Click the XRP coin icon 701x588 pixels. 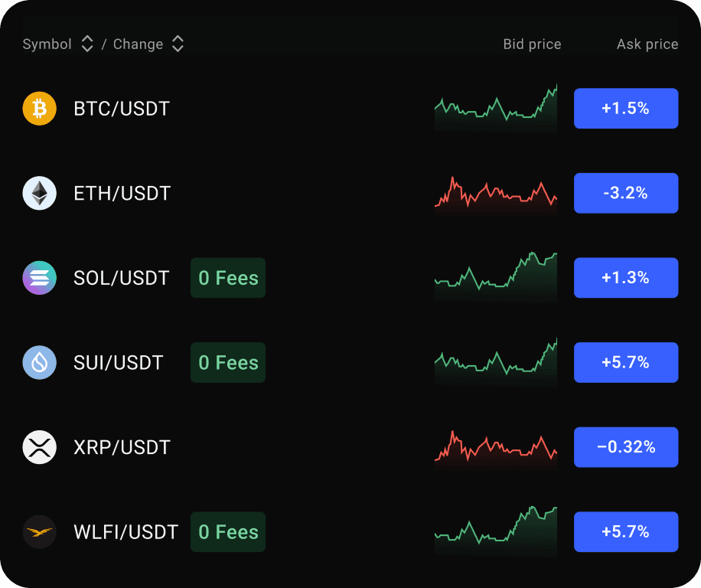(x=40, y=447)
